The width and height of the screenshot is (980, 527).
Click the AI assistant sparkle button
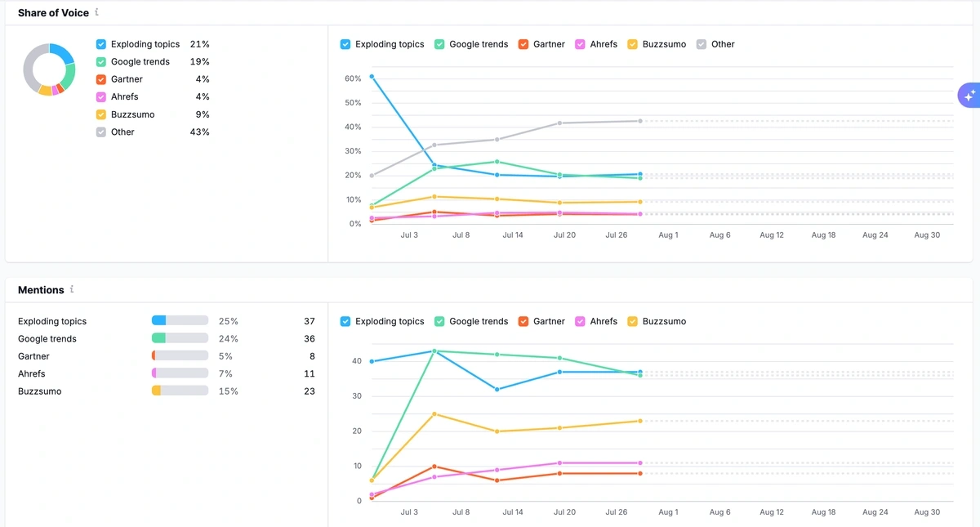click(x=971, y=95)
